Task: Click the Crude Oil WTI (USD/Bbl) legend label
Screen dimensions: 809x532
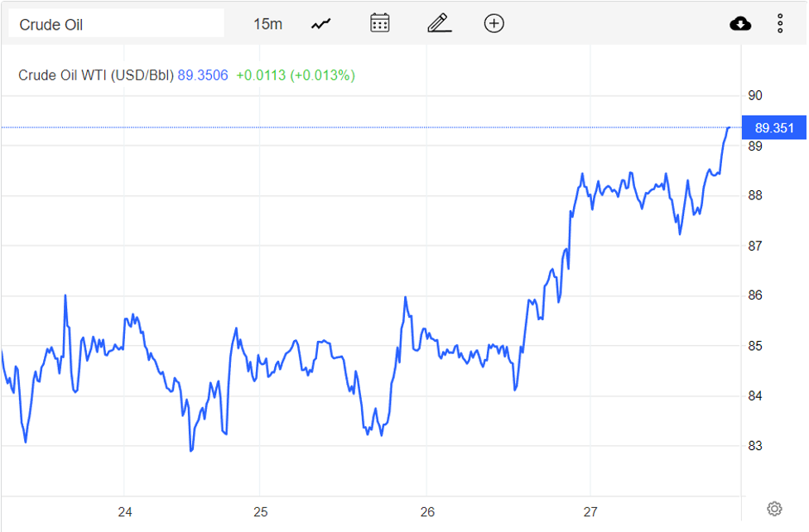Action: coord(96,75)
